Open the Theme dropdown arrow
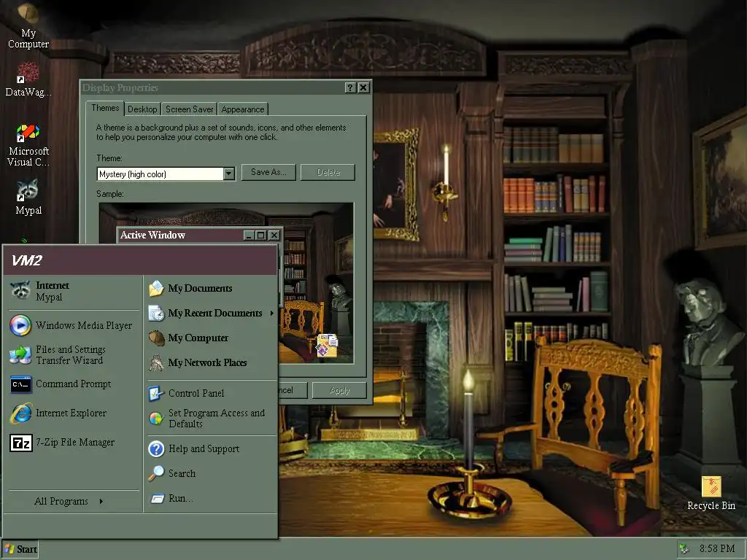The width and height of the screenshot is (747, 560). click(x=228, y=174)
